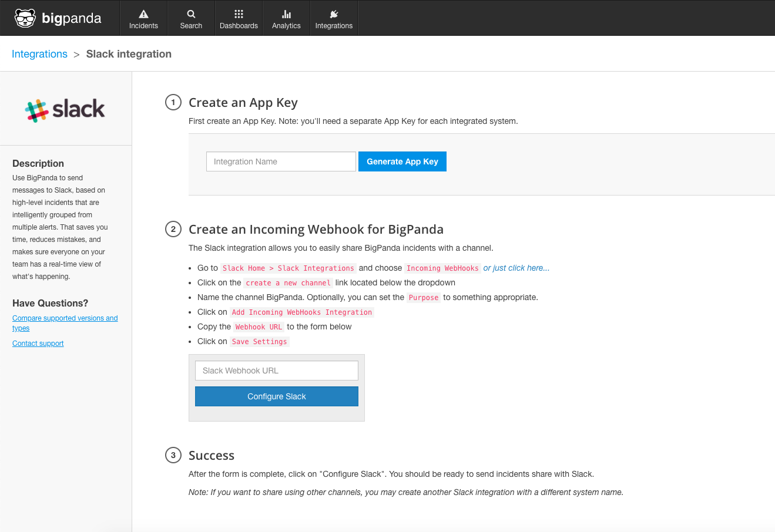Image resolution: width=775 pixels, height=532 pixels.
Task: Open the Incidents menu label
Action: click(143, 26)
